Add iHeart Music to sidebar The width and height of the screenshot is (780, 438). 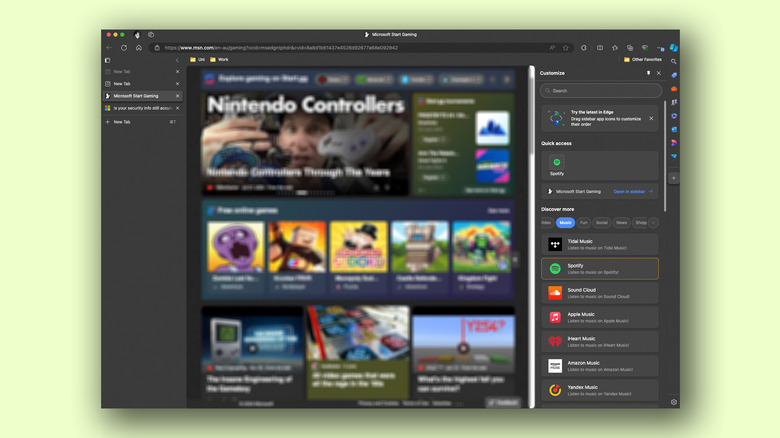tap(600, 341)
